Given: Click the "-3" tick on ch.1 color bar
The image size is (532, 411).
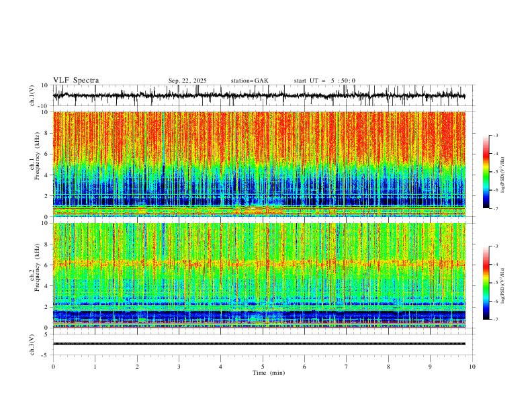Looking at the screenshot, I should coord(495,135).
